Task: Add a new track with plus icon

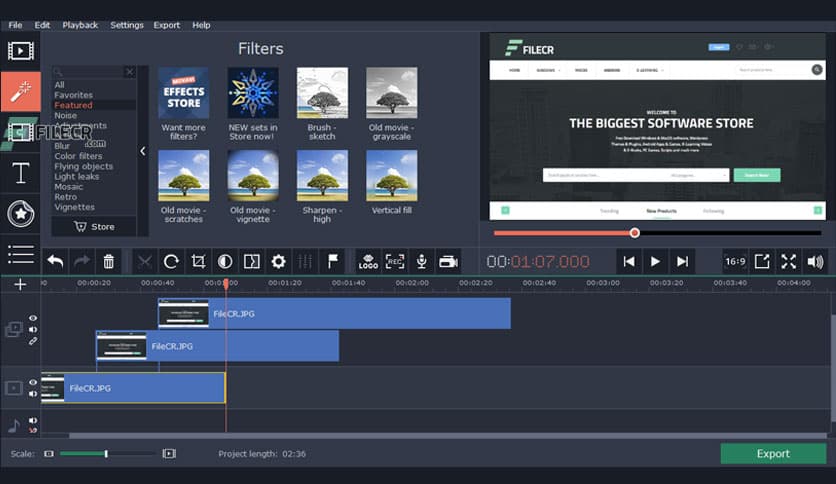Action: 20,284
